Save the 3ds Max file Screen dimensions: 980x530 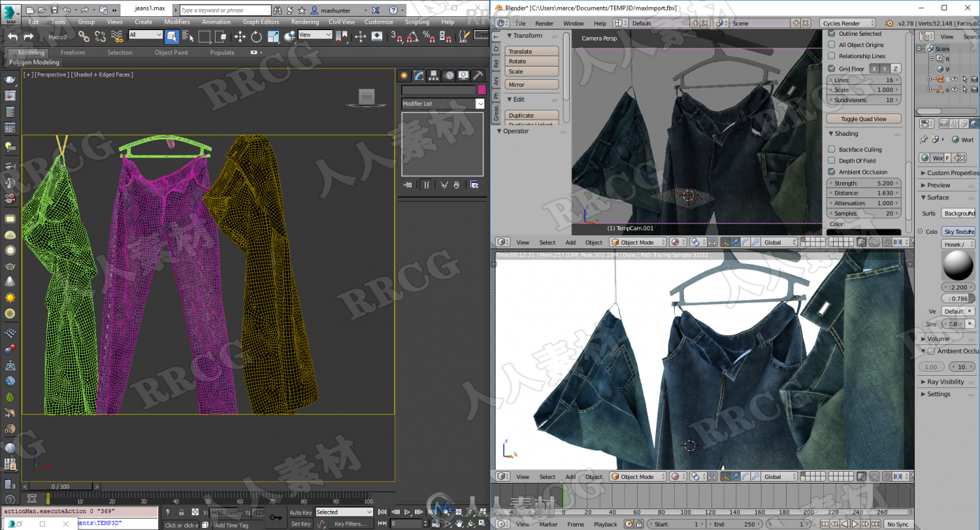click(54, 10)
